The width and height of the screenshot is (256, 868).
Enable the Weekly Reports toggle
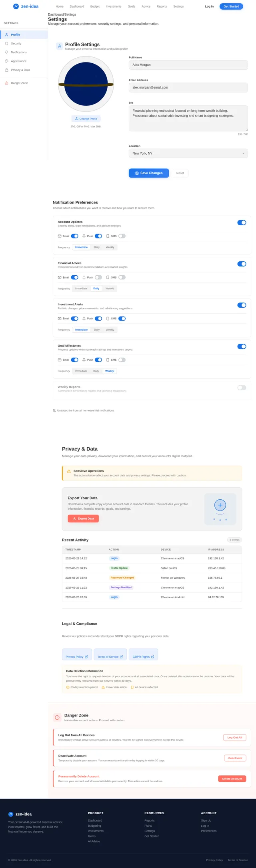[x=242, y=388]
